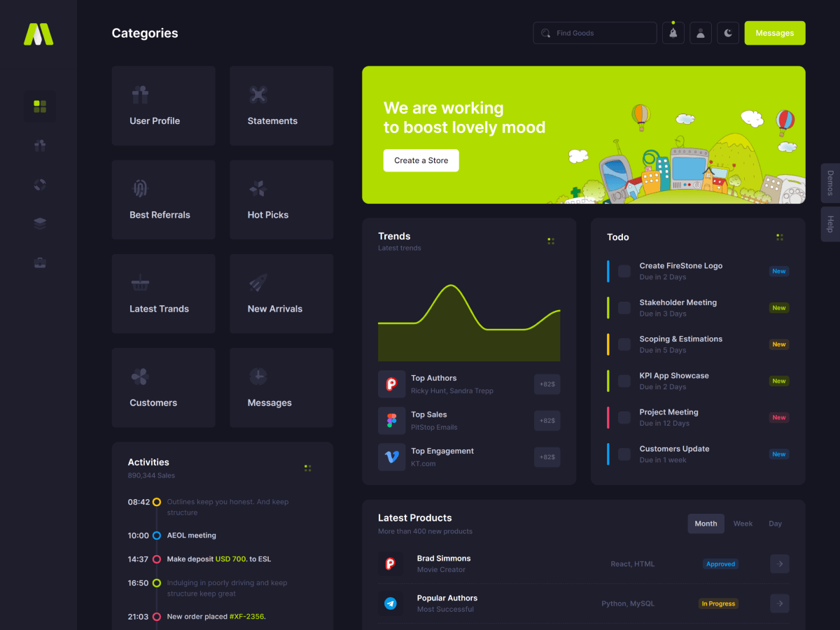Image resolution: width=840 pixels, height=630 pixels.
Task: Click the Create a Store button
Action: pyautogui.click(x=421, y=160)
